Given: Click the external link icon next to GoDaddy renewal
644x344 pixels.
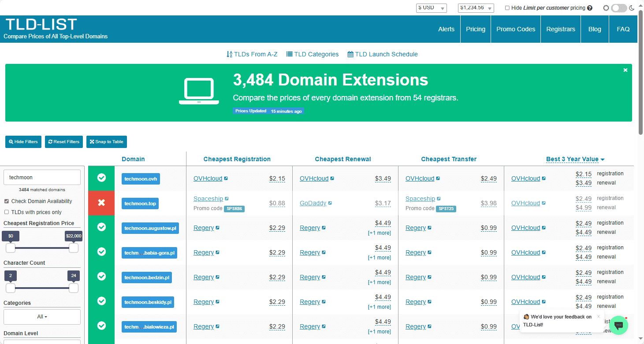Looking at the screenshot, I should (x=330, y=203).
